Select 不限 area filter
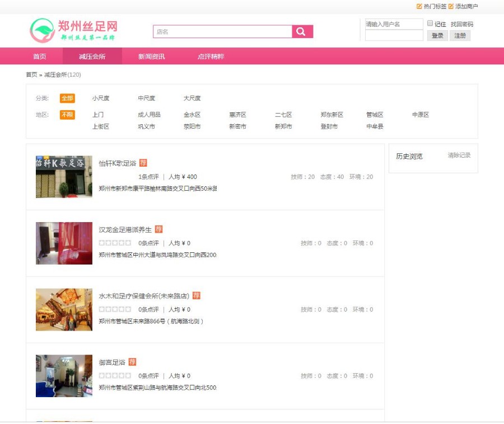 tap(67, 115)
